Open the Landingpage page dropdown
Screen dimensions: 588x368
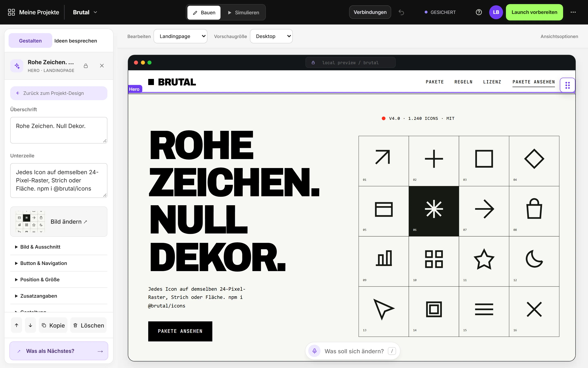click(180, 36)
